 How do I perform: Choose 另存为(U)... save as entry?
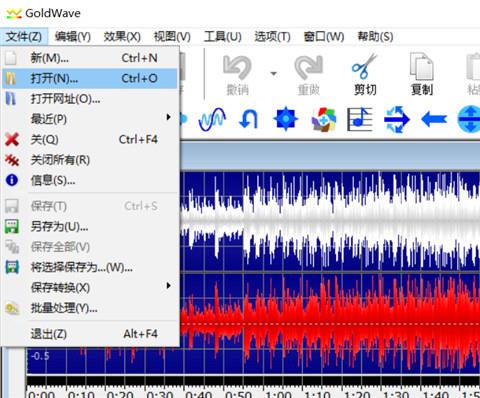[x=90, y=227]
